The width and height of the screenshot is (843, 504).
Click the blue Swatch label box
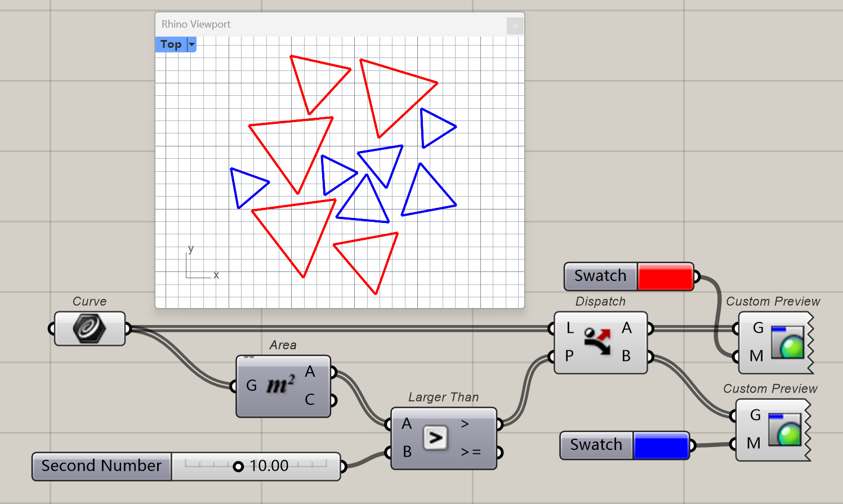coord(595,445)
